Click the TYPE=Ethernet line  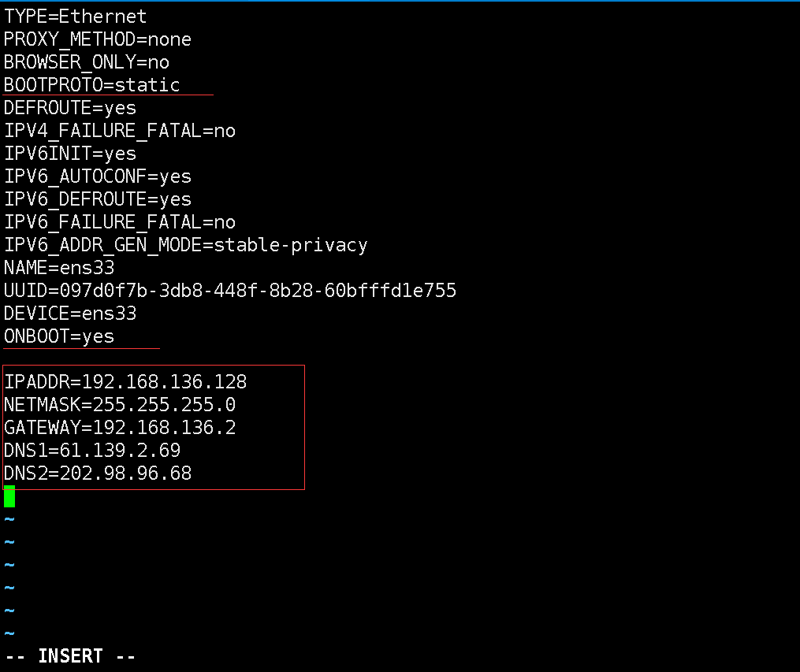coord(75,17)
